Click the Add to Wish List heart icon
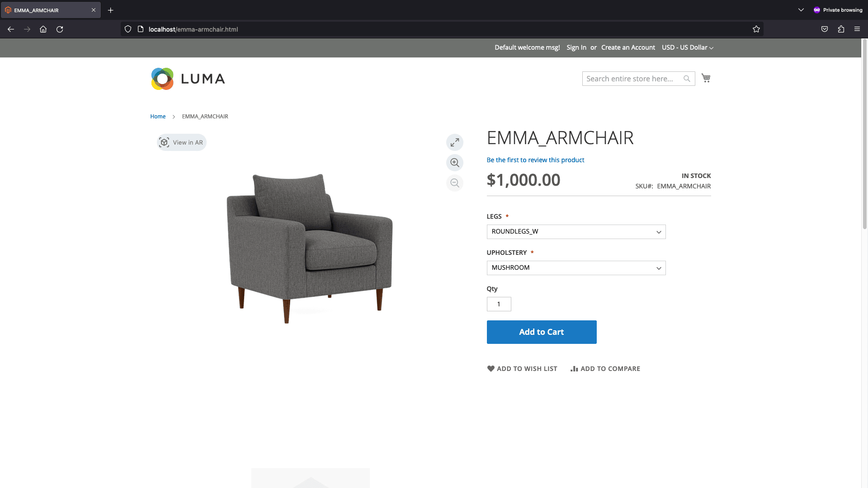868x488 pixels. point(490,368)
